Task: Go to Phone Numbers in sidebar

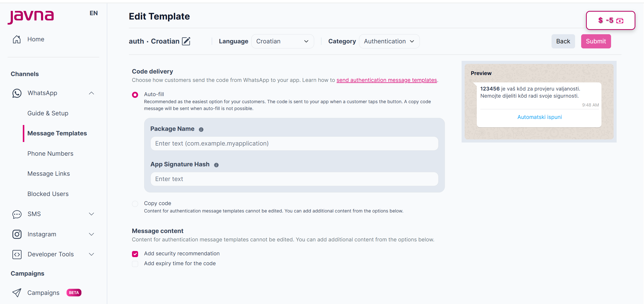Action: (50, 154)
